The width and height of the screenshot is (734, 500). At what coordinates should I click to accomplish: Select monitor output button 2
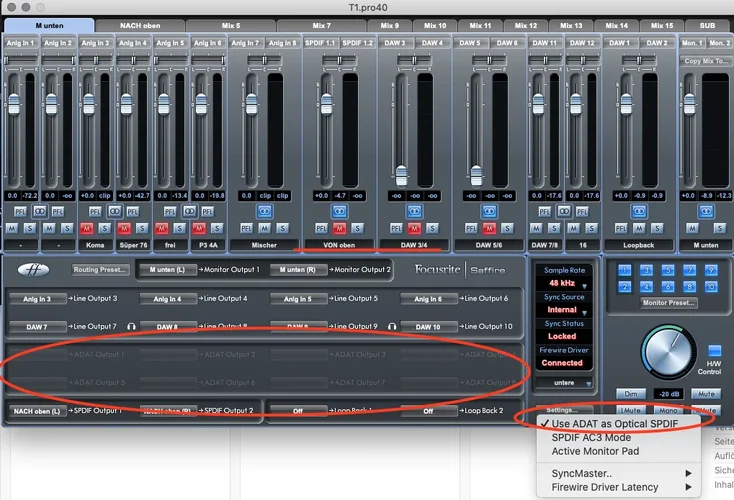(624, 286)
